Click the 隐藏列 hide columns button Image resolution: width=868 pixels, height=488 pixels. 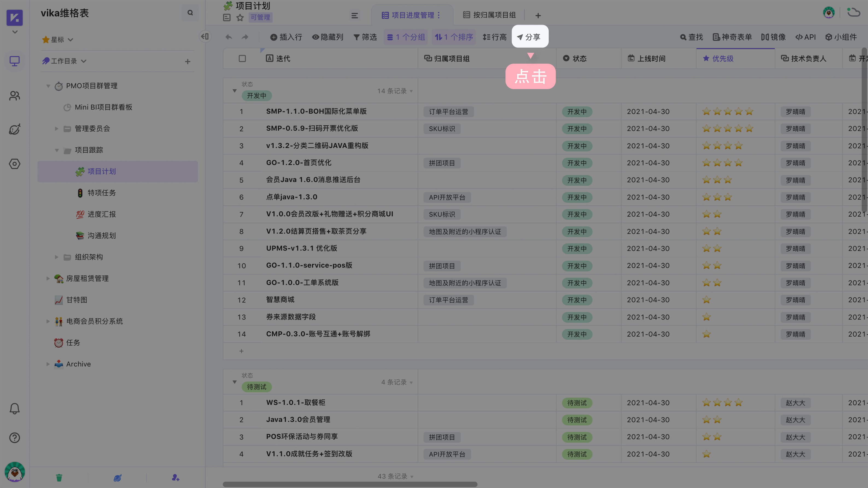coord(328,37)
